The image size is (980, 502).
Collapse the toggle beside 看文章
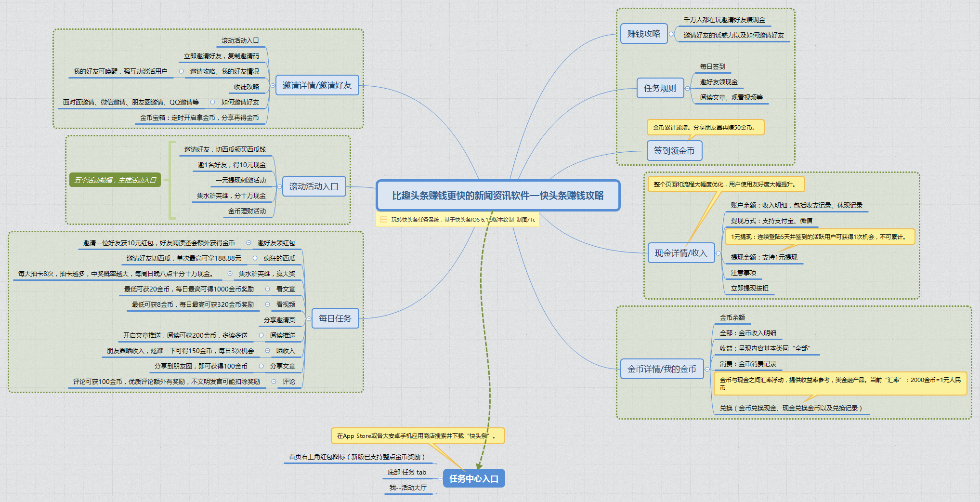(267, 289)
